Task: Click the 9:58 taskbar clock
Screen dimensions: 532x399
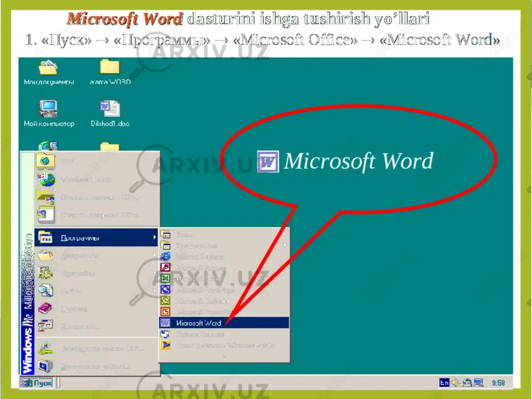Action: (x=498, y=383)
